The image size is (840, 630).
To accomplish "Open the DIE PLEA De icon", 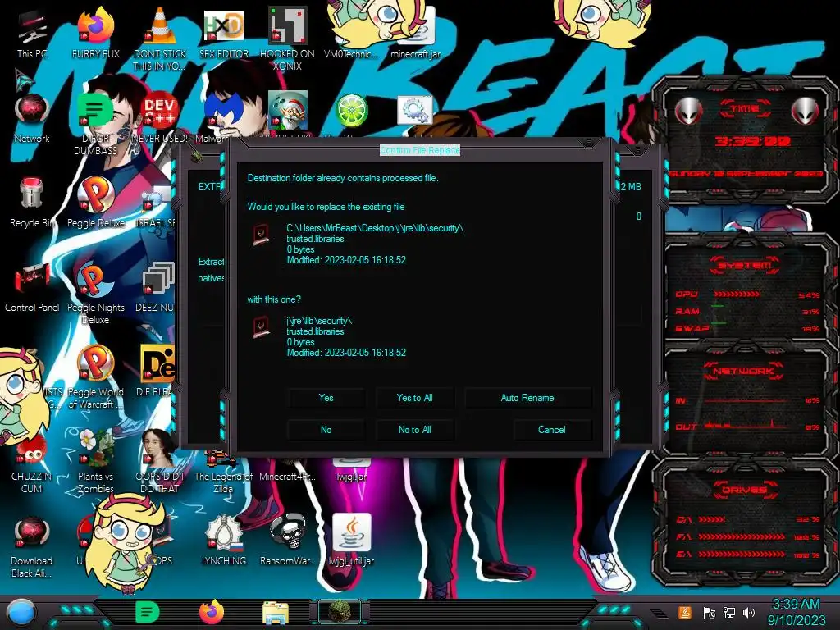I will tap(157, 371).
